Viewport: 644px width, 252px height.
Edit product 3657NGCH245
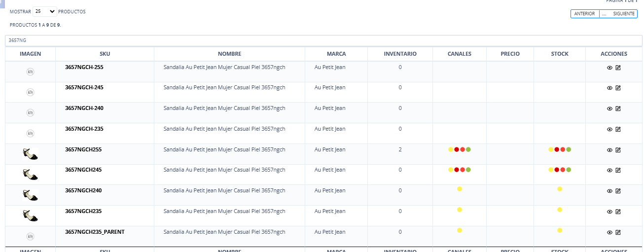click(x=618, y=170)
